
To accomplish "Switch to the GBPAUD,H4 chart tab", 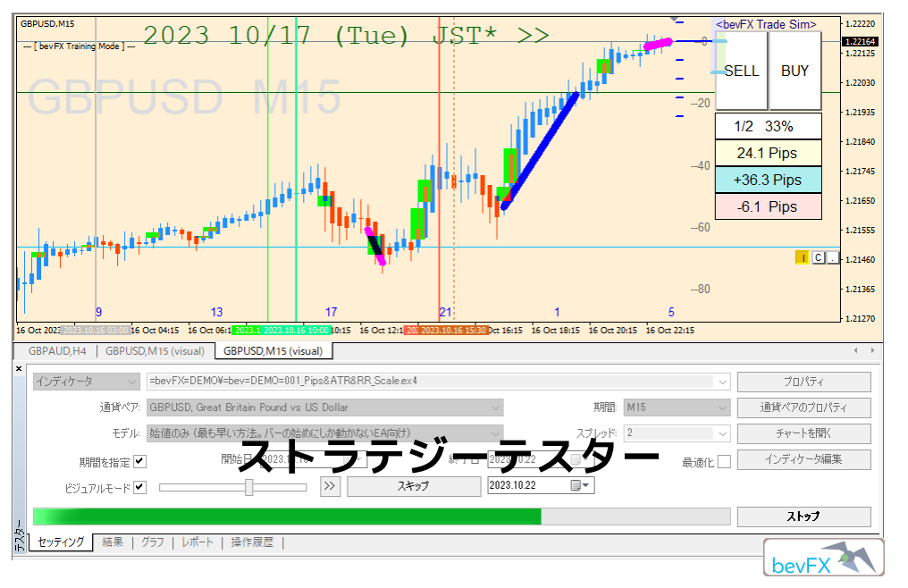I will 57,351.
